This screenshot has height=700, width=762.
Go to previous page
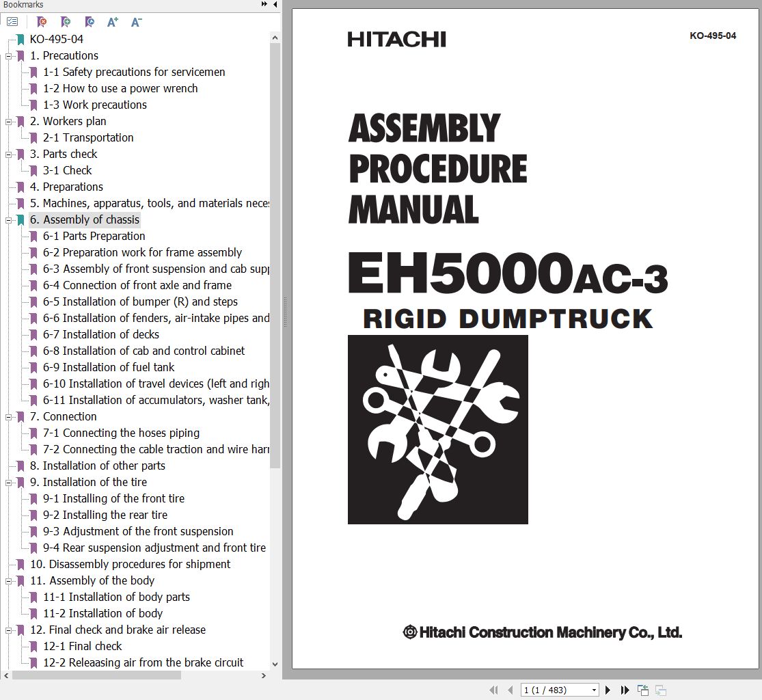pos(510,690)
